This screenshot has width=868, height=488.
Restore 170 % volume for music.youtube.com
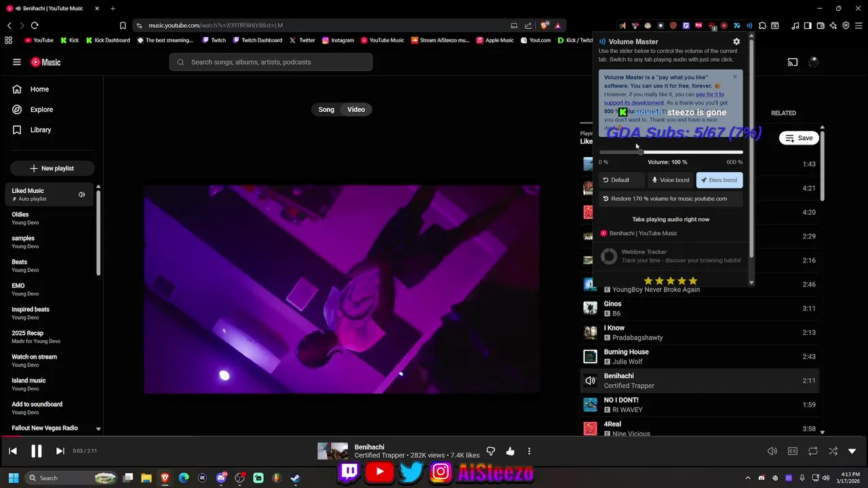[671, 199]
